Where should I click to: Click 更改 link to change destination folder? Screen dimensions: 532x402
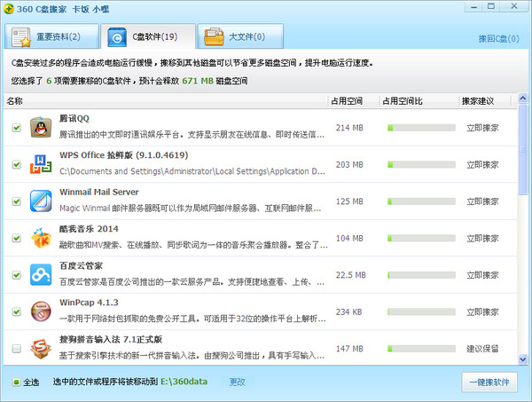point(238,382)
